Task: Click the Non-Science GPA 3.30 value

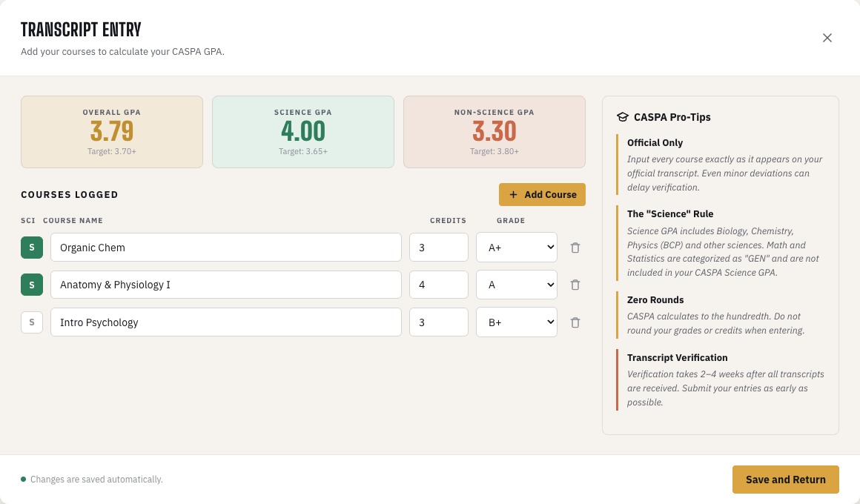Action: pyautogui.click(x=494, y=132)
